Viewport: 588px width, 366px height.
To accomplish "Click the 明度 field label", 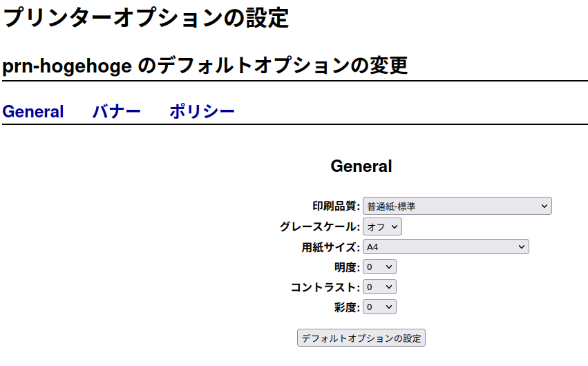I will pyautogui.click(x=347, y=267).
